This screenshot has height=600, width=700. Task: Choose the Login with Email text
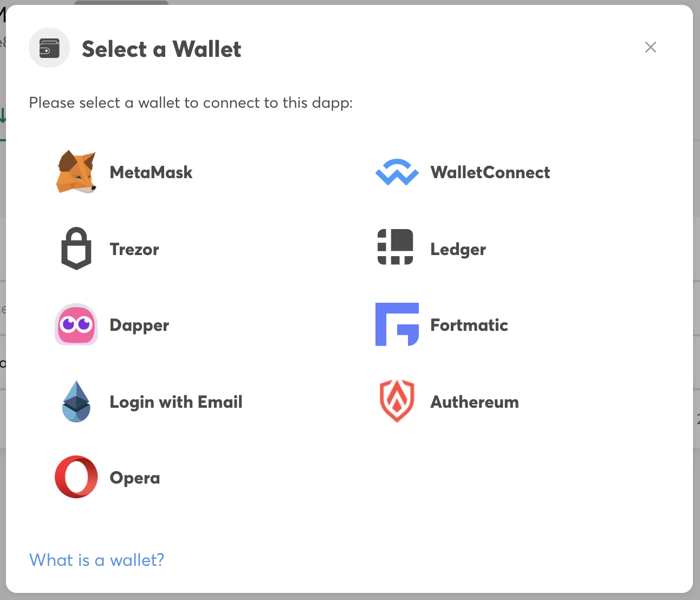[x=176, y=402]
